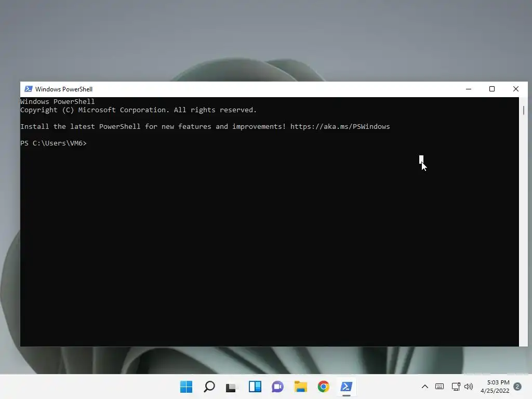Click the https://aka.ms/PSWindows URL text
This screenshot has height=399, width=532.
pos(340,127)
